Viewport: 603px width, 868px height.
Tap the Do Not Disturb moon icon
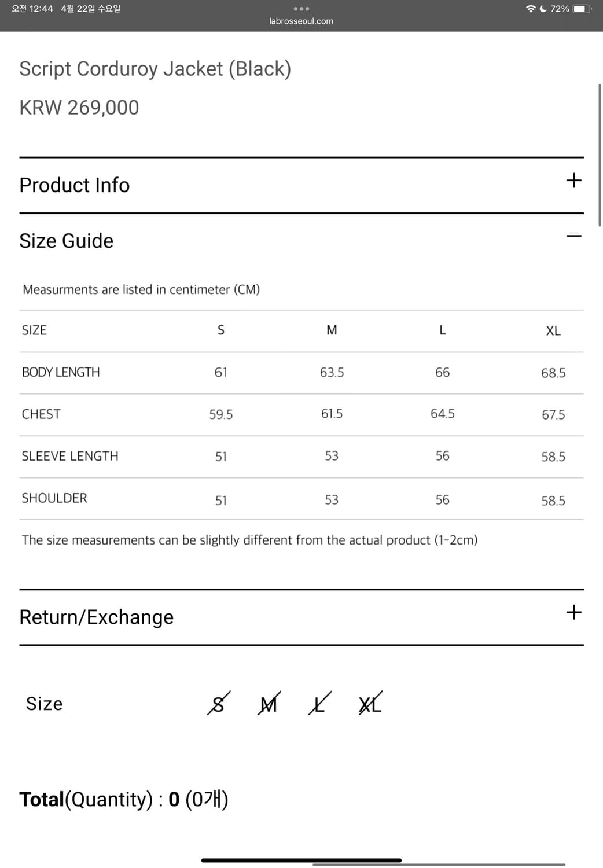pos(543,9)
